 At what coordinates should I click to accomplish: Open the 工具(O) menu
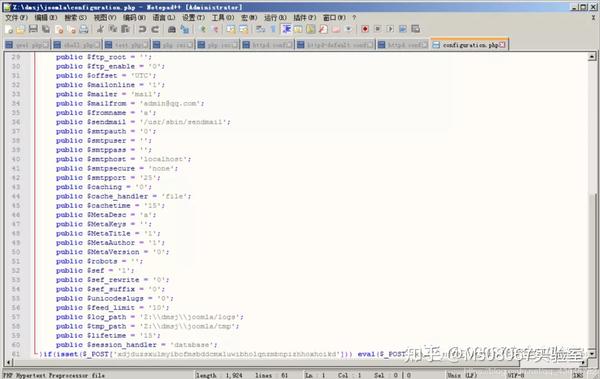(222, 18)
